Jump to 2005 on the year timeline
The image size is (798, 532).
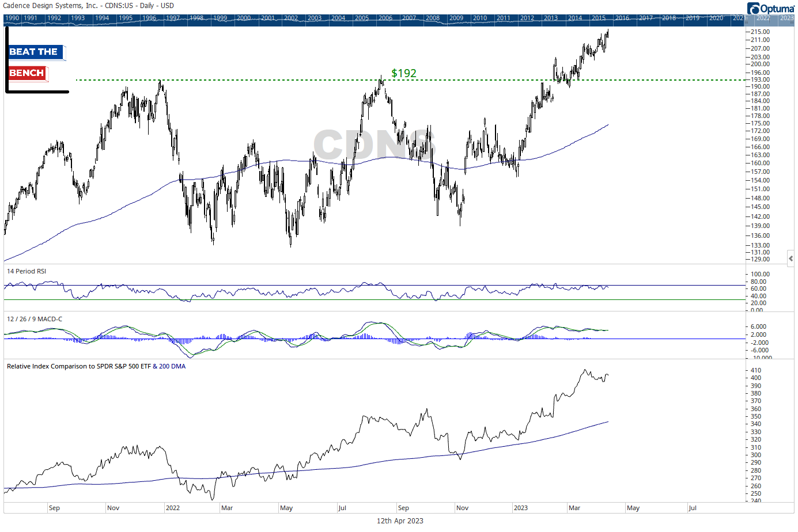pyautogui.click(x=362, y=18)
